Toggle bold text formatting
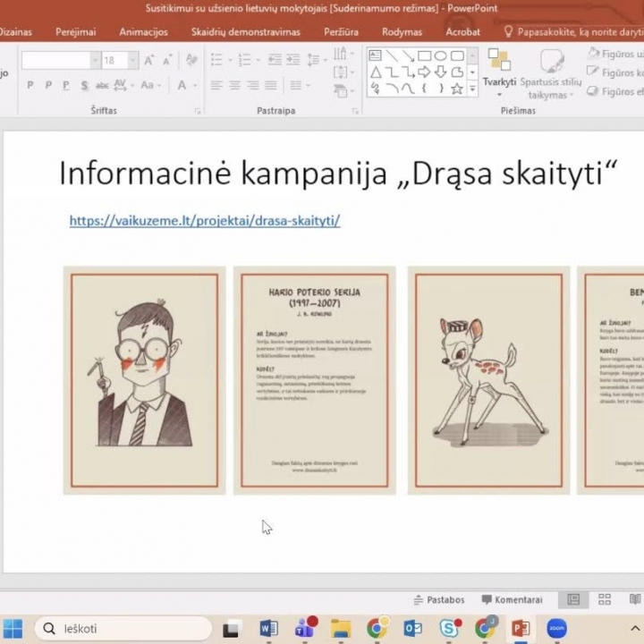Image resolution: width=644 pixels, height=644 pixels. click(30, 86)
